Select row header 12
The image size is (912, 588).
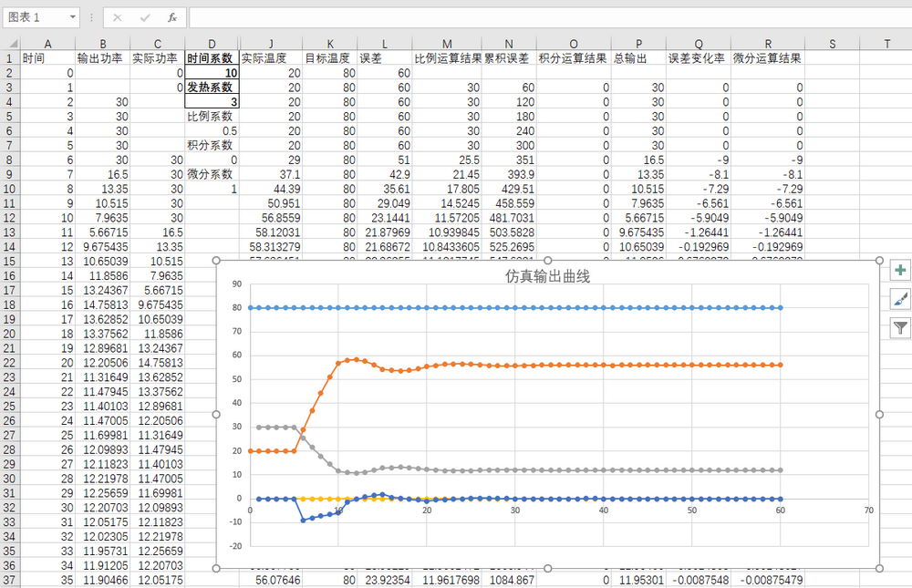click(x=9, y=218)
